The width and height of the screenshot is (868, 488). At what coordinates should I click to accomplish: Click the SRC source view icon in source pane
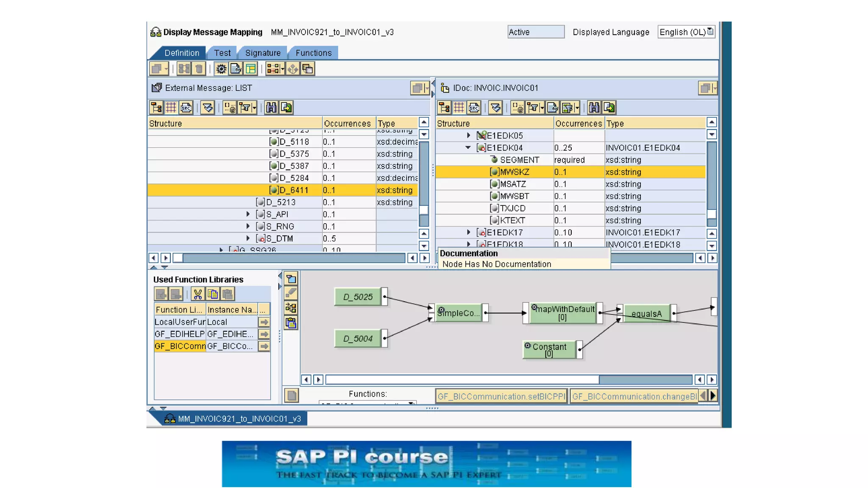pyautogui.click(x=186, y=108)
